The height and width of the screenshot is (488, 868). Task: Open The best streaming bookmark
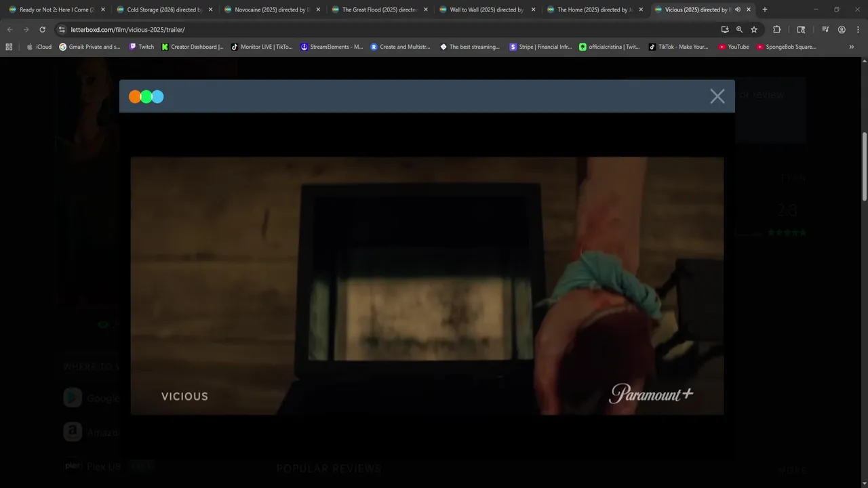470,47
